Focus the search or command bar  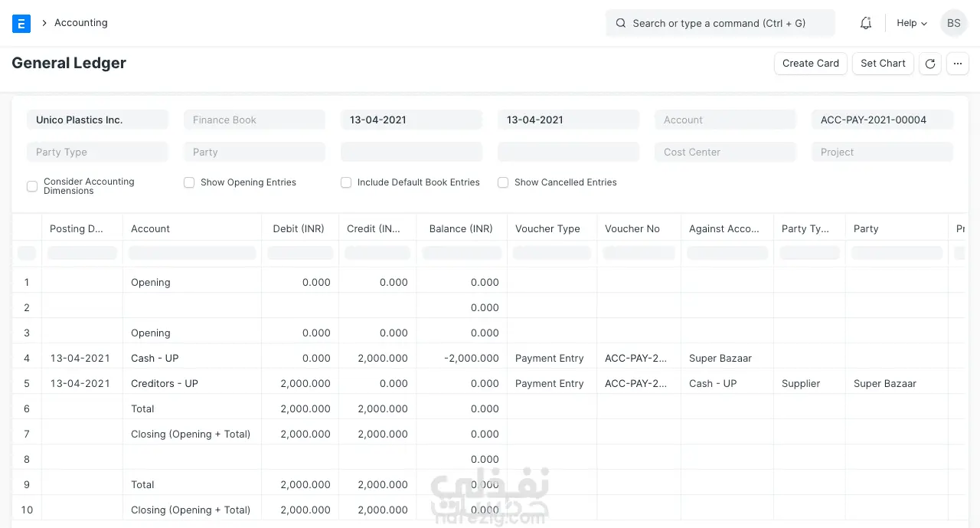pyautogui.click(x=720, y=23)
